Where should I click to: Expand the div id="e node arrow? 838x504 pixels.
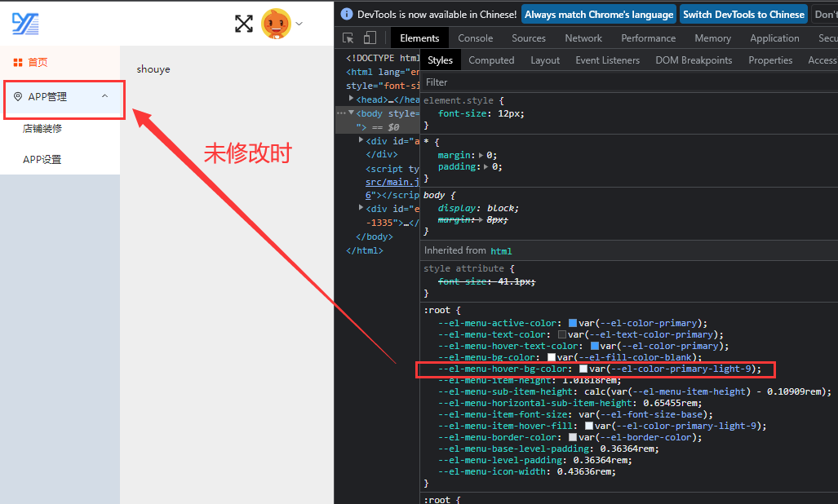pyautogui.click(x=361, y=208)
